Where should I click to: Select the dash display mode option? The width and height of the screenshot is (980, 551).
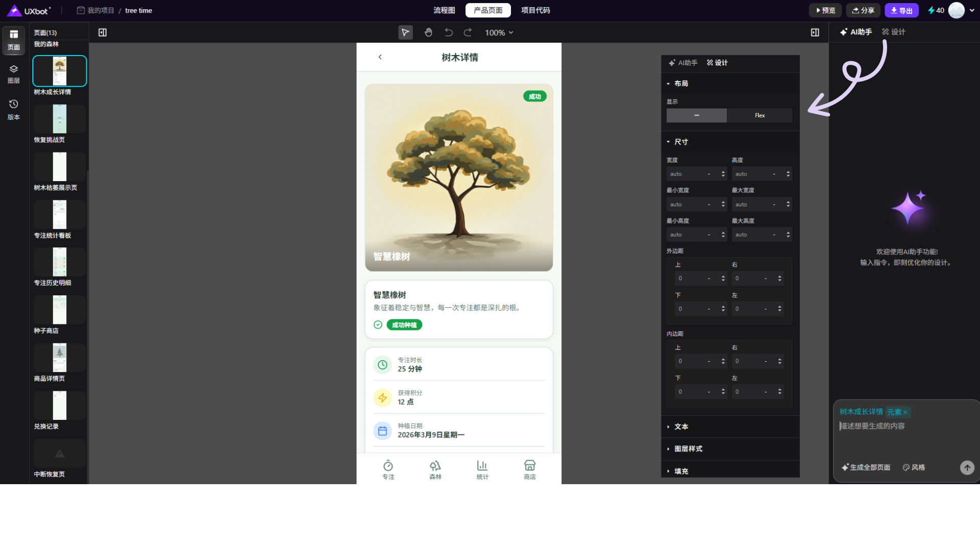(696, 115)
